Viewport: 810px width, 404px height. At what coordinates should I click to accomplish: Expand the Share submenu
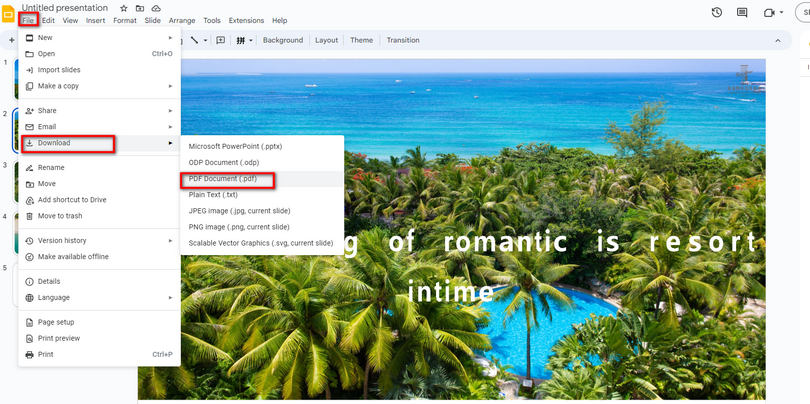tap(99, 111)
